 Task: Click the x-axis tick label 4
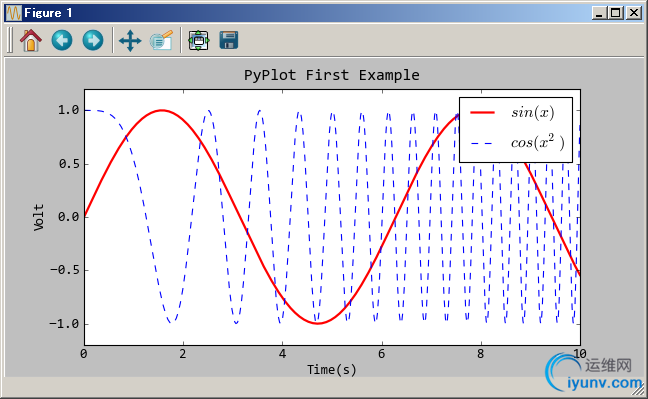282,354
